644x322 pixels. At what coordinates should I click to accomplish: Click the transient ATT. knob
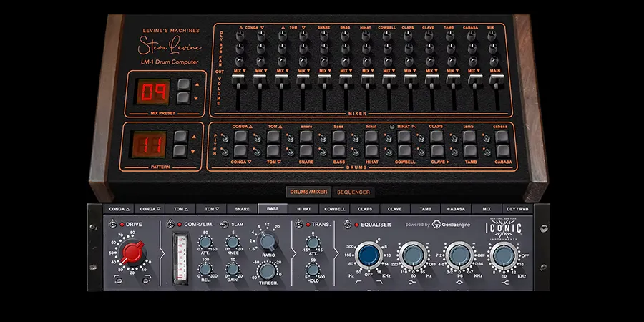click(313, 243)
